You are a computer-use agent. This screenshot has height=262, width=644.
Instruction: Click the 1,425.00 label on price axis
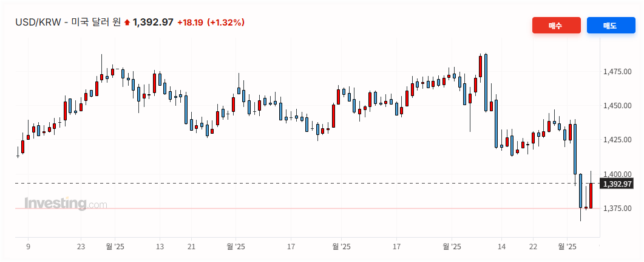coord(616,140)
